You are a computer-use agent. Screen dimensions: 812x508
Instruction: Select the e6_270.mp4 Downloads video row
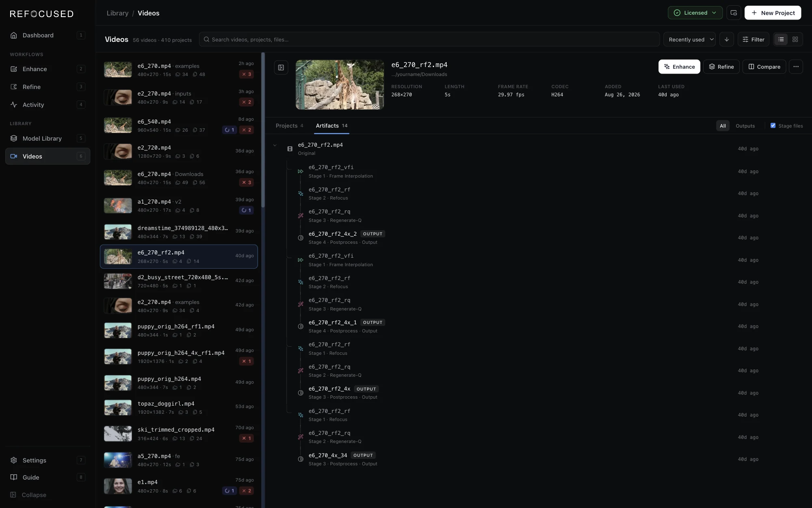pos(179,178)
